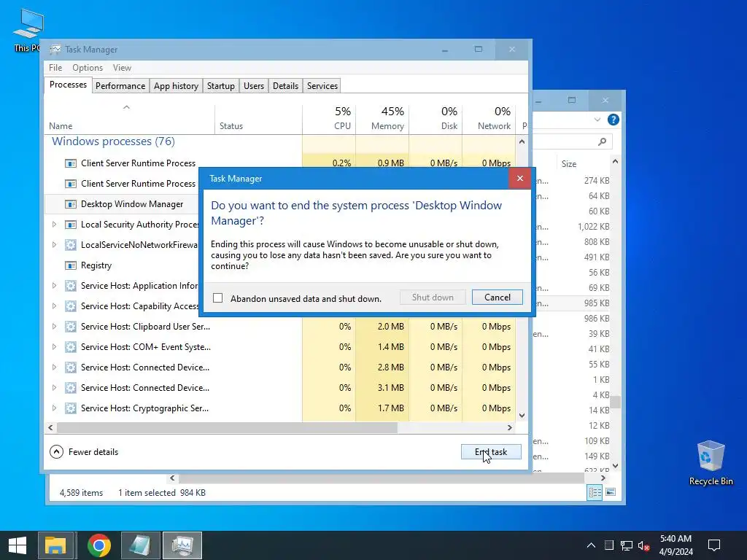This screenshot has width=747, height=560.
Task: Show hidden tray icons chevron
Action: click(x=591, y=545)
